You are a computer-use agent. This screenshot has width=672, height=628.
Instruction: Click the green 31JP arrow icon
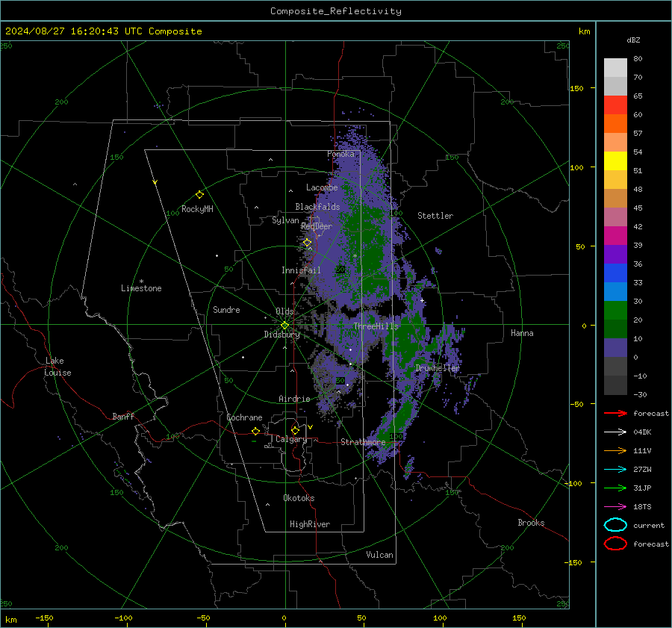[x=615, y=488]
